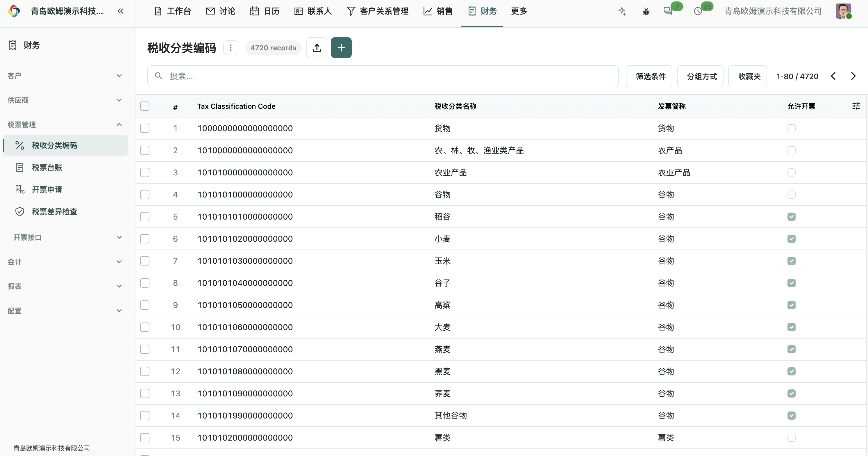Open the user avatar menu

coord(843,11)
